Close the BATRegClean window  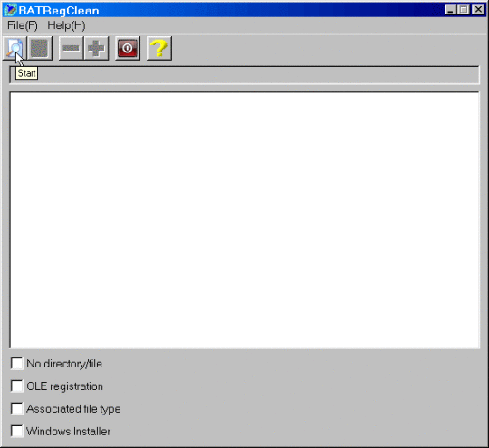tap(478, 10)
